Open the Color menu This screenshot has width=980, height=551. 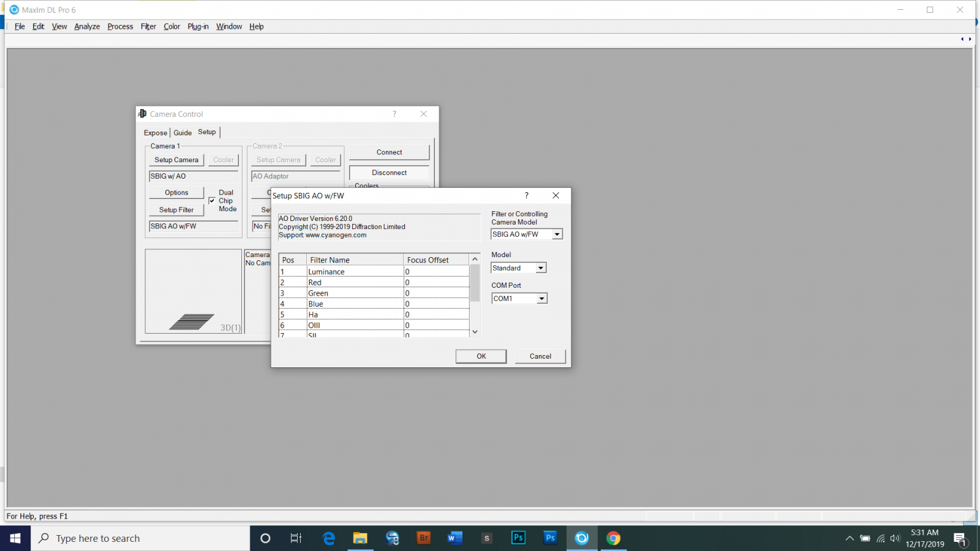coord(171,26)
